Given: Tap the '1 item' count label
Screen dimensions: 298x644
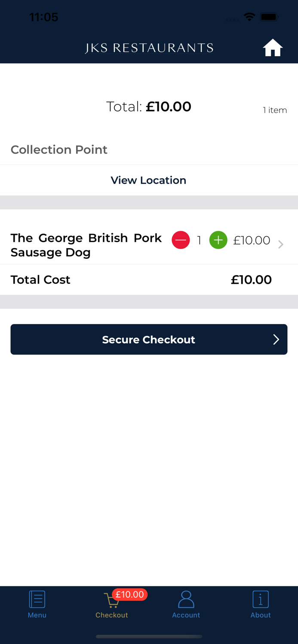Looking at the screenshot, I should tap(275, 110).
